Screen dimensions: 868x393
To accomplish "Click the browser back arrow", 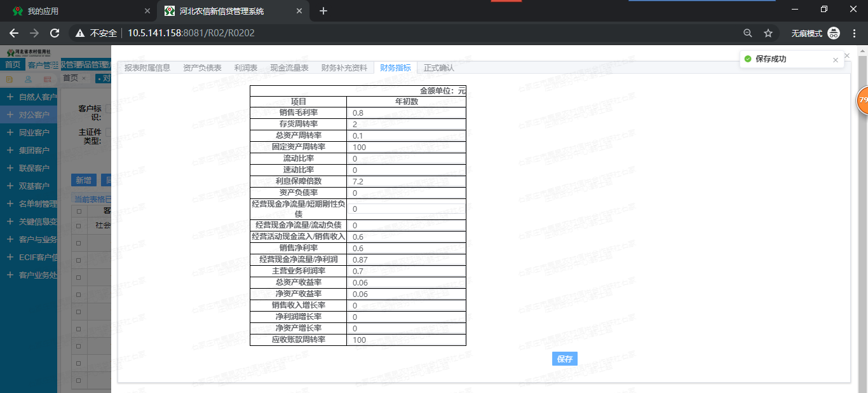I will [13, 33].
